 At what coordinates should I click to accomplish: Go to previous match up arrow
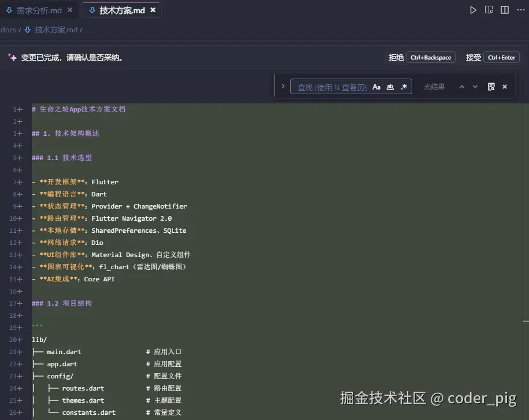tap(462, 87)
